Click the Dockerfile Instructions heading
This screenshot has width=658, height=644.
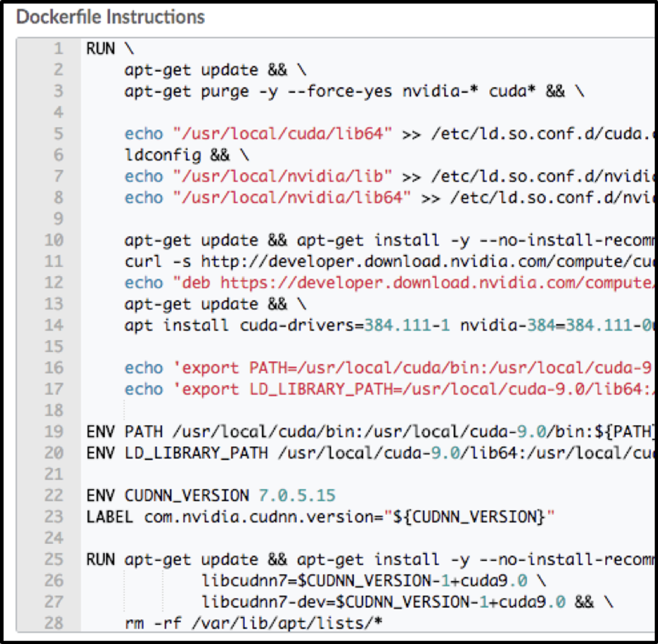point(110,17)
